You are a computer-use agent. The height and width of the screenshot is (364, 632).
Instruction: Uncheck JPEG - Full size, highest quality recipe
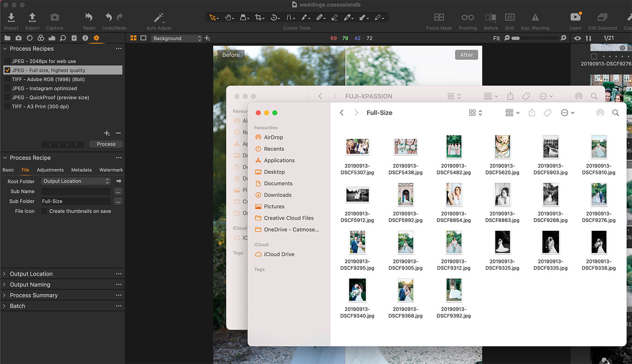click(7, 70)
